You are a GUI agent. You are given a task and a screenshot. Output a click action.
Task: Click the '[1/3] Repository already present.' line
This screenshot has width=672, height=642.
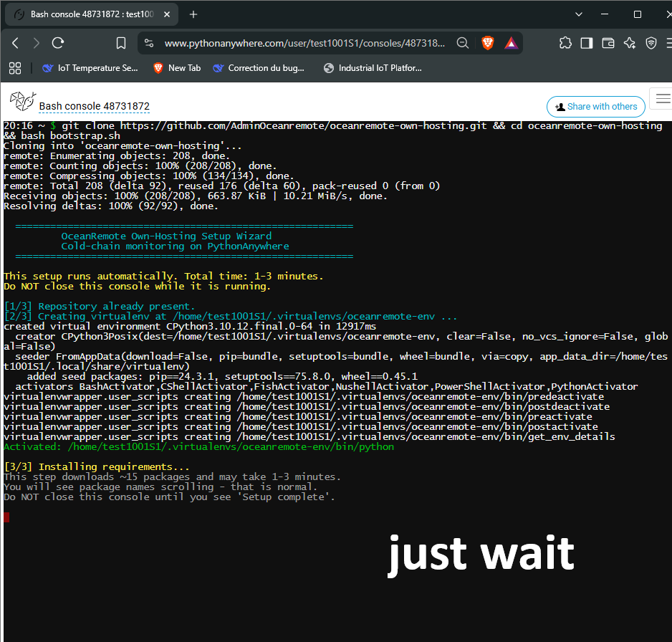click(100, 307)
